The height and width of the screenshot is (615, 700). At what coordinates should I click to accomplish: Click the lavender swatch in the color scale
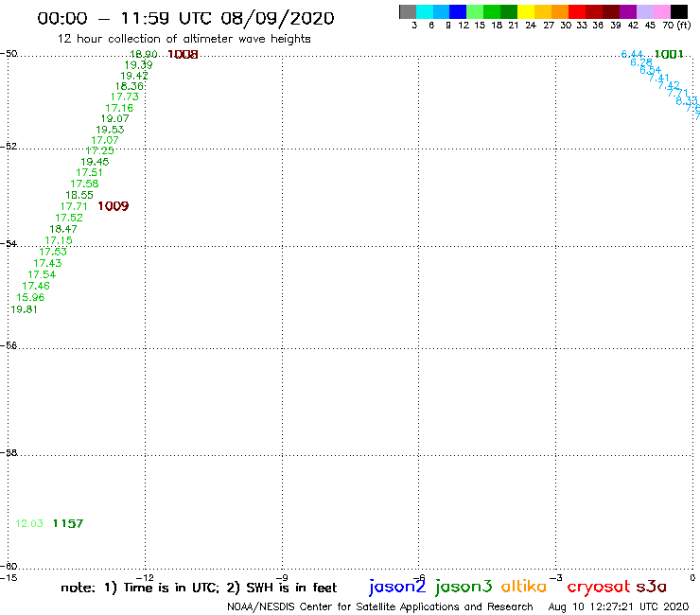pyautogui.click(x=644, y=11)
